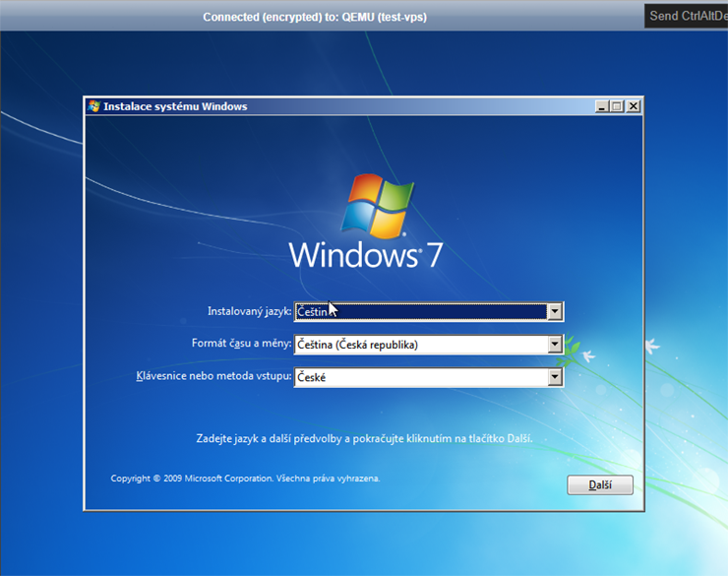Select the highlighted Čeština language field

click(420, 312)
